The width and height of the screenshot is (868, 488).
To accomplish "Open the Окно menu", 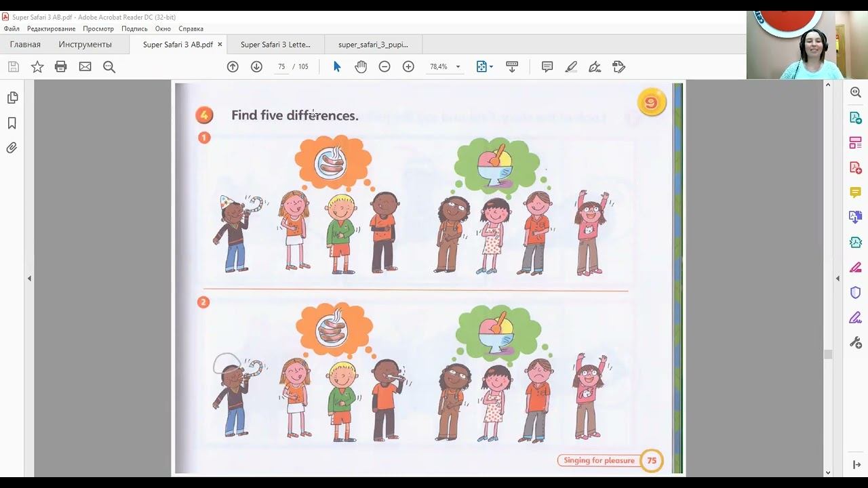I will coord(163,28).
